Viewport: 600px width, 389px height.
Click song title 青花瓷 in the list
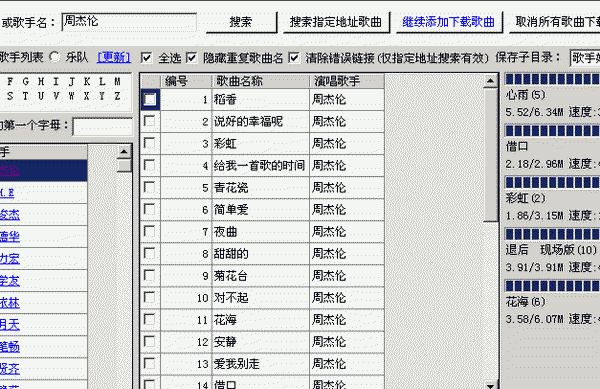point(231,188)
